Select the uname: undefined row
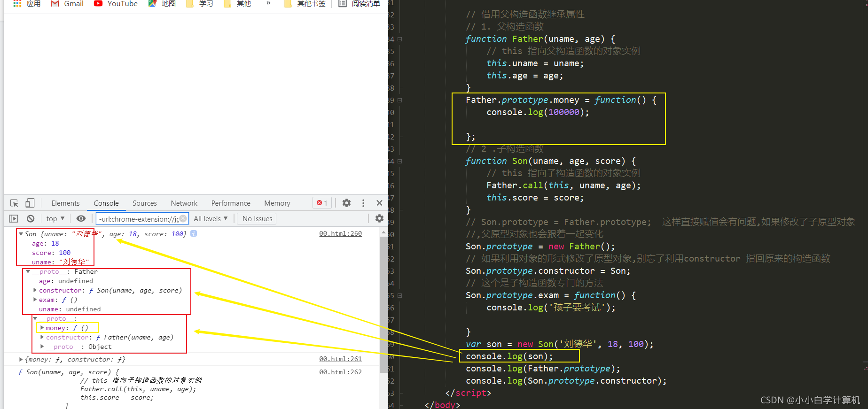 tap(70, 309)
